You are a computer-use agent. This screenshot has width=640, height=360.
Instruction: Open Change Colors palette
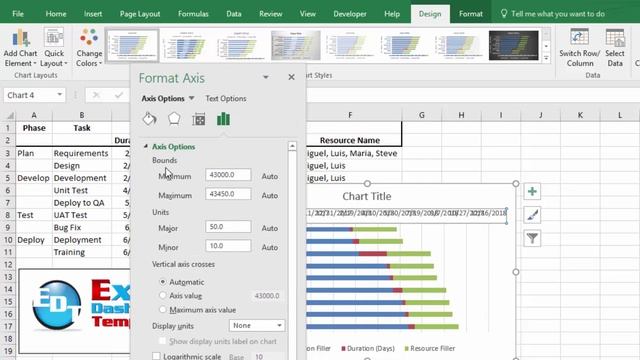coord(89,48)
